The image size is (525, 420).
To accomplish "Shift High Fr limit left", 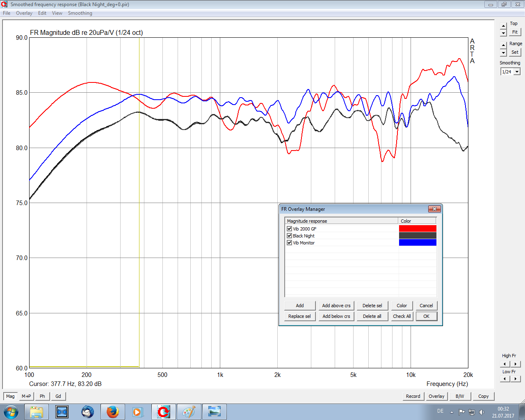I will pos(505,364).
